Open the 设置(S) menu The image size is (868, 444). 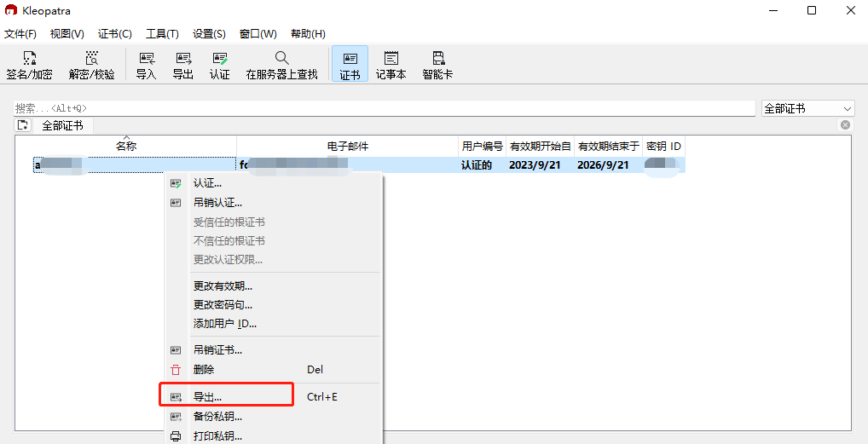[x=209, y=34]
